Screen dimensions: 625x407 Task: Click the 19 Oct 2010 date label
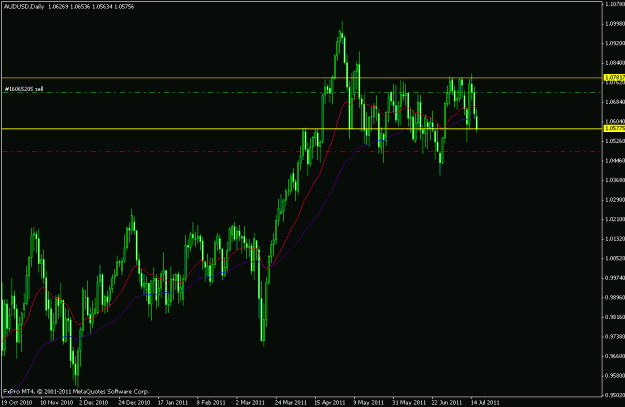coord(16,402)
